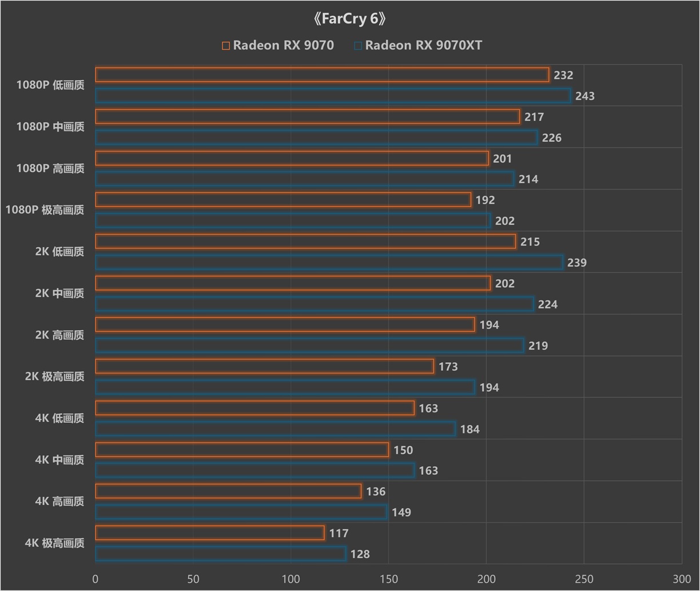
Task: Click the "Radeon RX 9070" legend label
Action: pyautogui.click(x=284, y=45)
